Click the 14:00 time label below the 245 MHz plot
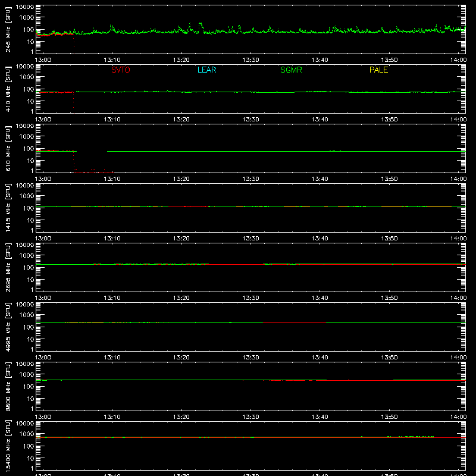This screenshot has height=476, width=476. point(458,60)
